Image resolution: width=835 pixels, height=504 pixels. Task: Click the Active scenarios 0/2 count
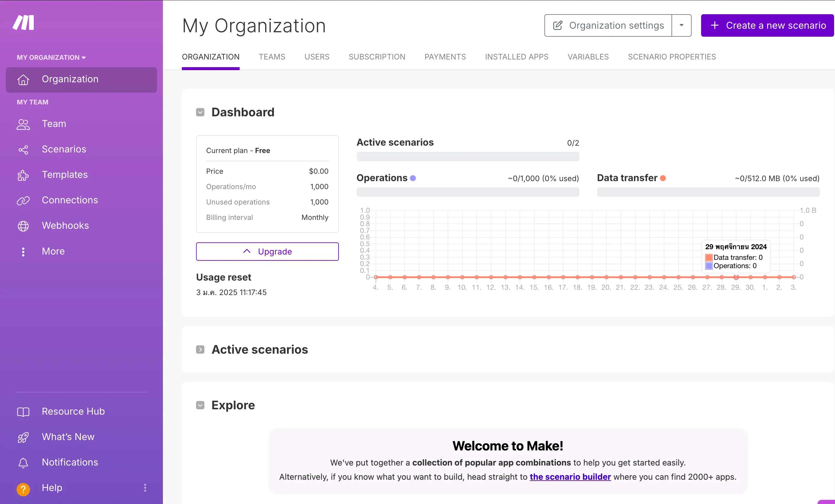pyautogui.click(x=573, y=143)
